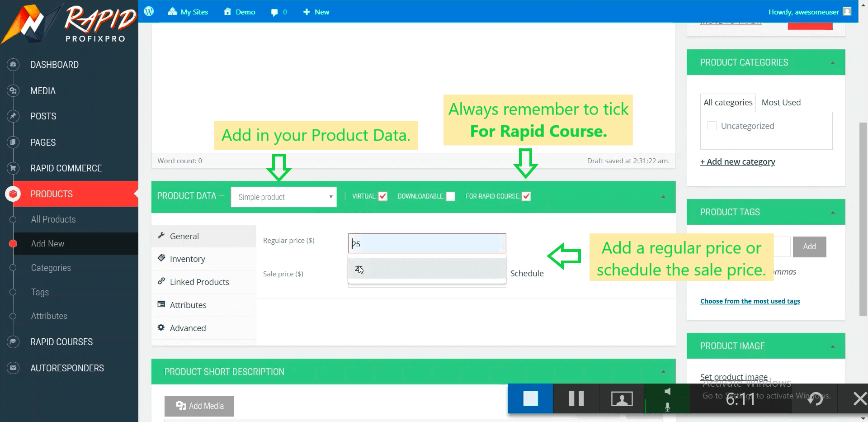
Task: Click the Linked Products chain icon
Action: coord(161,281)
